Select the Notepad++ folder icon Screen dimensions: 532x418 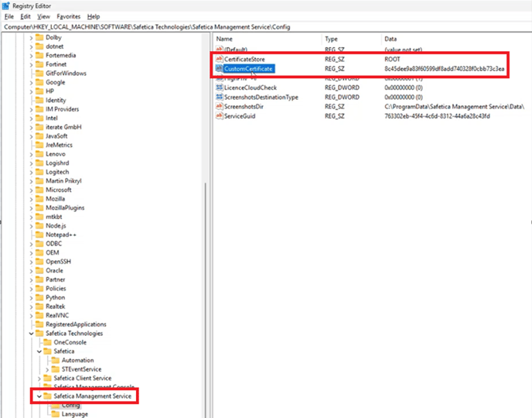click(39, 235)
